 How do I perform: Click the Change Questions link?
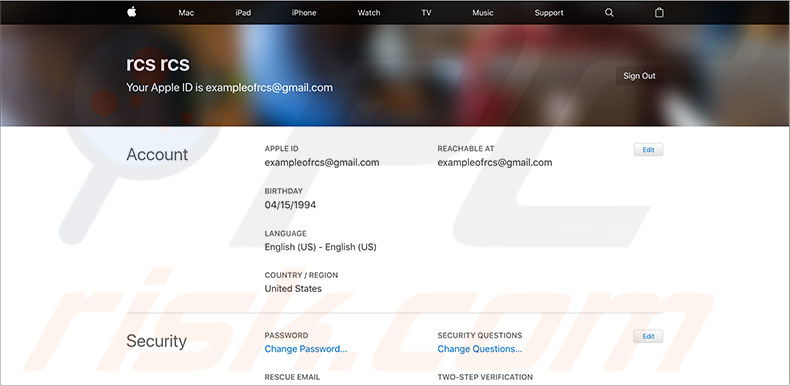[480, 349]
